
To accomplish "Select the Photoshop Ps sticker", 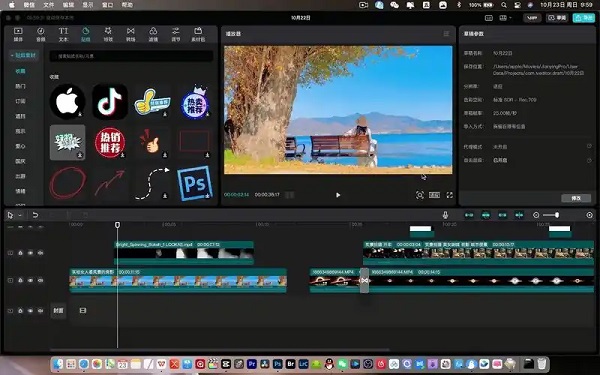I will tap(195, 183).
